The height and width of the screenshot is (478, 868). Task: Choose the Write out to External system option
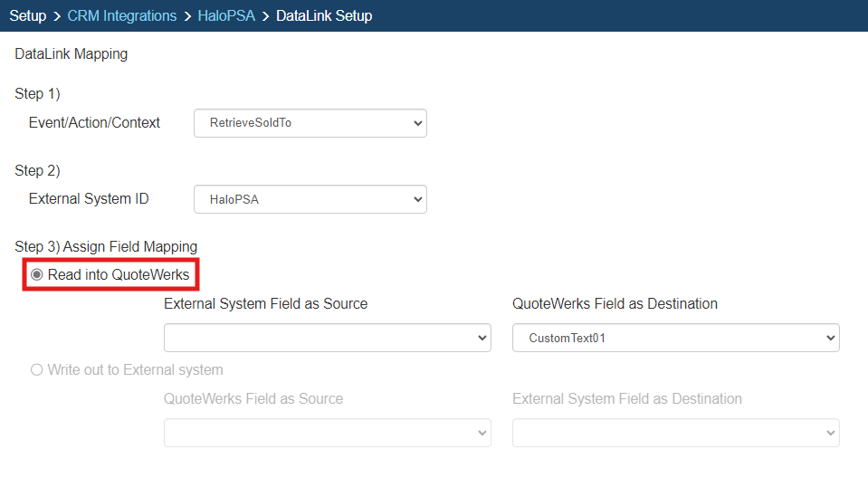coord(37,369)
